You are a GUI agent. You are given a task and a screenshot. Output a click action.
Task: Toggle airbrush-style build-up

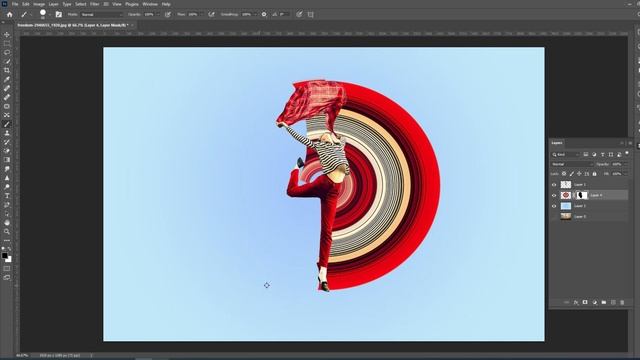211,14
